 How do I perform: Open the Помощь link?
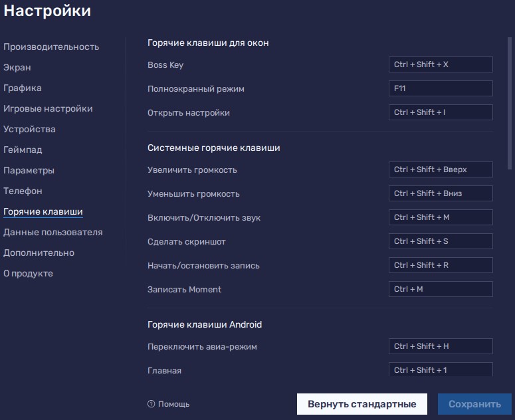(173, 404)
